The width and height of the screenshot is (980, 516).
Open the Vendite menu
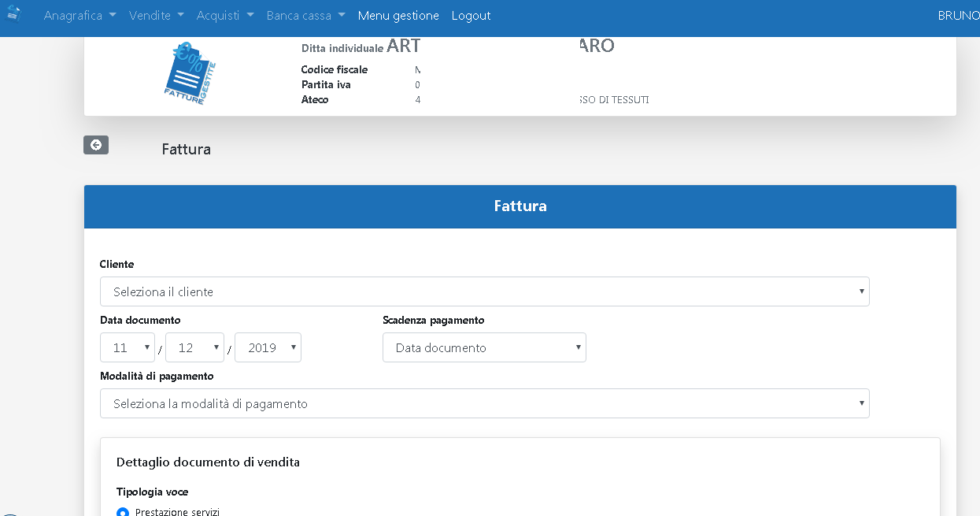(157, 16)
